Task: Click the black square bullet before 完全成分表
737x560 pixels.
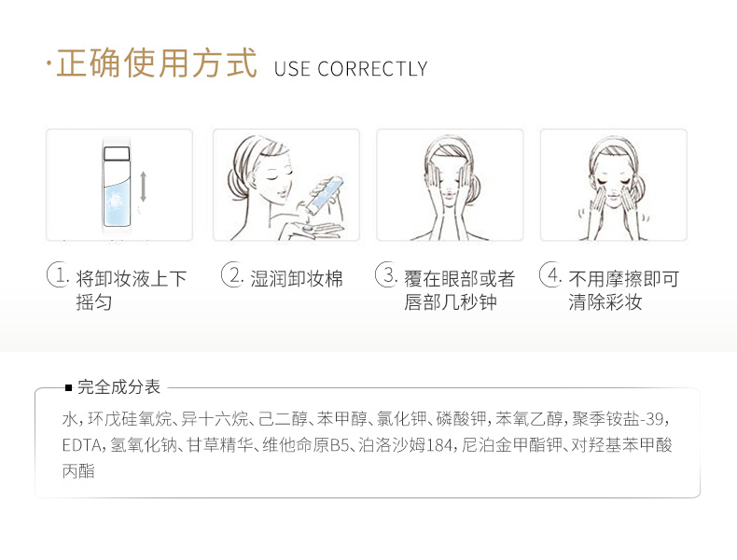Action: click(x=69, y=388)
